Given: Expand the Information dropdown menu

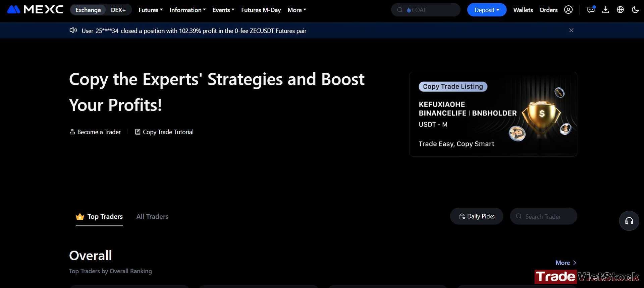Looking at the screenshot, I should (187, 10).
